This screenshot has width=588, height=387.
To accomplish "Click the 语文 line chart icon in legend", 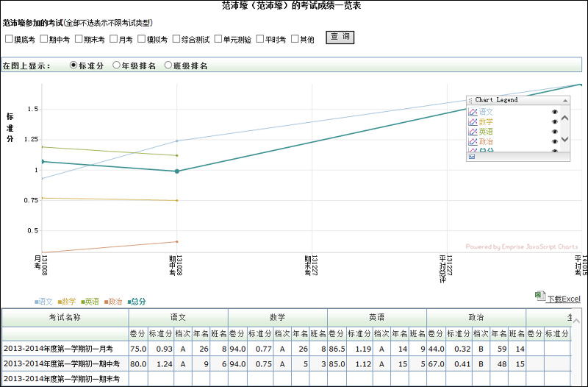I will [473, 112].
